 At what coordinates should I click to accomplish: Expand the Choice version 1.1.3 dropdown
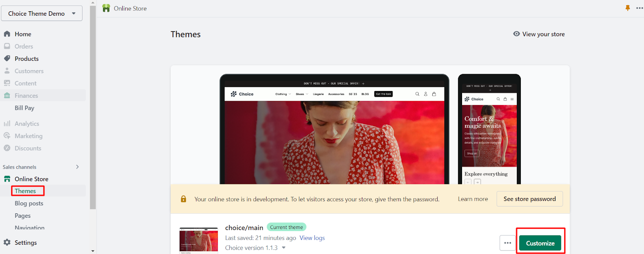click(284, 248)
